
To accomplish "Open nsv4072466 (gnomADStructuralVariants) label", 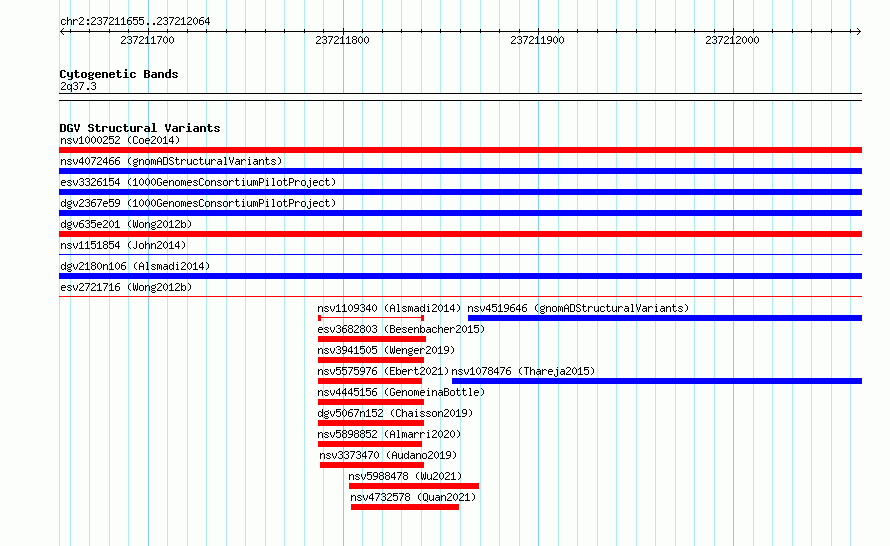I will click(x=171, y=161).
